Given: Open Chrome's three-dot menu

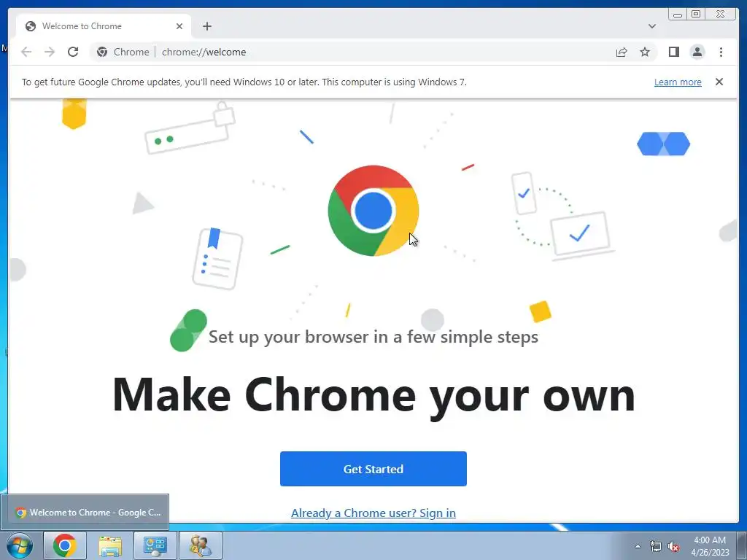Looking at the screenshot, I should pos(721,52).
